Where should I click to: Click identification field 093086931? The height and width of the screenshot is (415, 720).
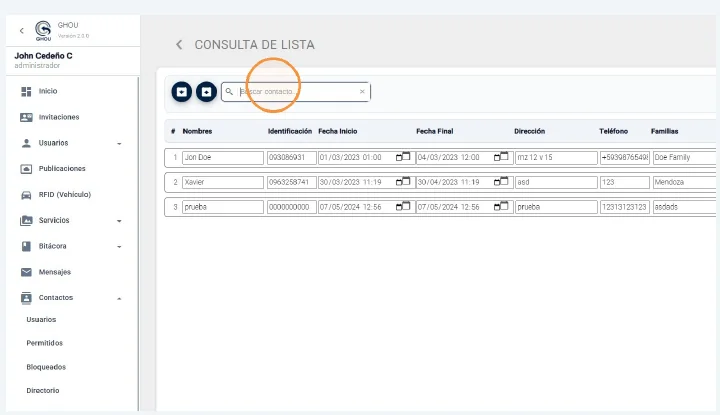point(292,157)
